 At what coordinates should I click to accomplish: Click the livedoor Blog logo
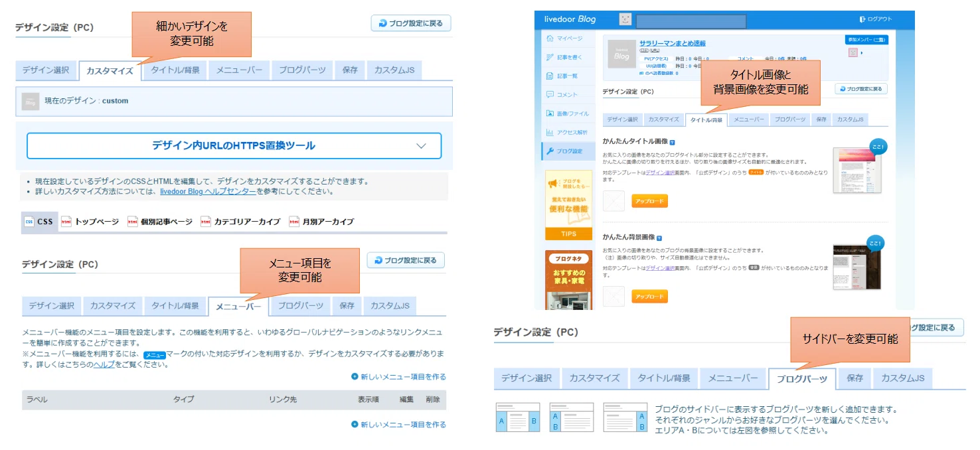tap(570, 19)
